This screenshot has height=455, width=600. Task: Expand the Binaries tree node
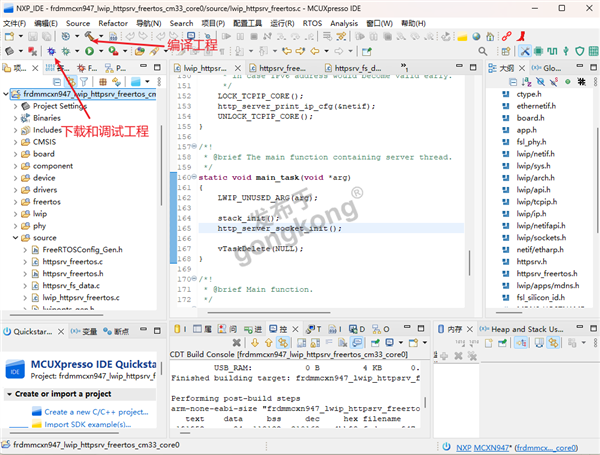pos(15,118)
